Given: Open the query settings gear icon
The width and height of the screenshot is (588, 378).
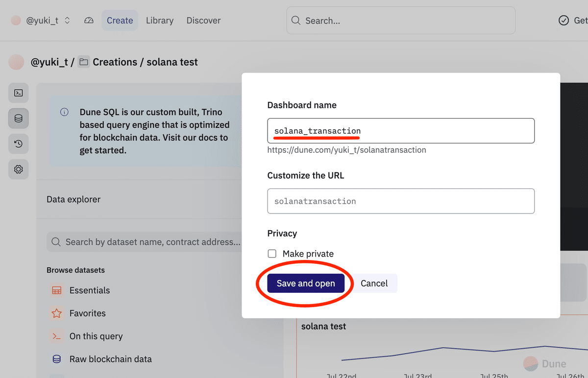Looking at the screenshot, I should (19, 169).
